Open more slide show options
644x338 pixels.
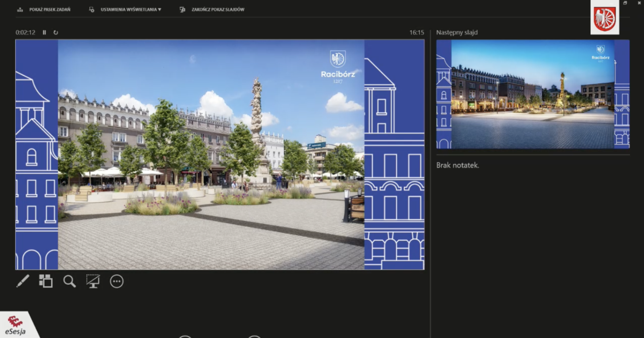click(117, 281)
